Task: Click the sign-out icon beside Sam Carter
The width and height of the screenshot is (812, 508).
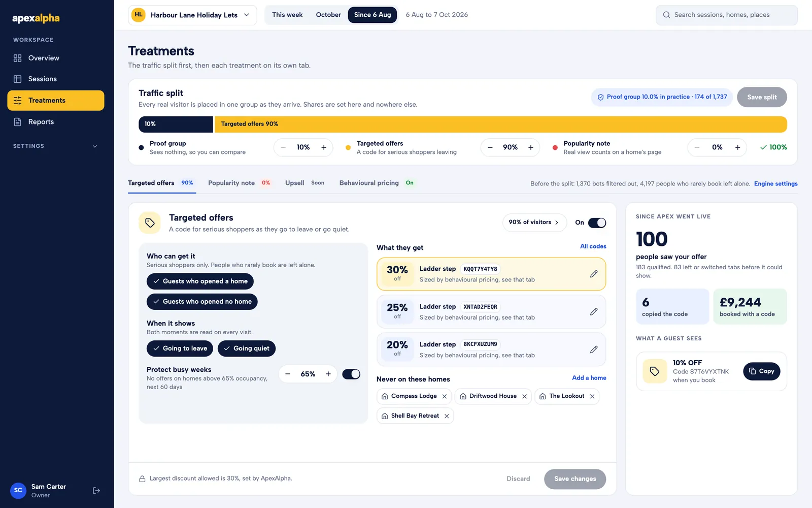Action: tap(96, 491)
